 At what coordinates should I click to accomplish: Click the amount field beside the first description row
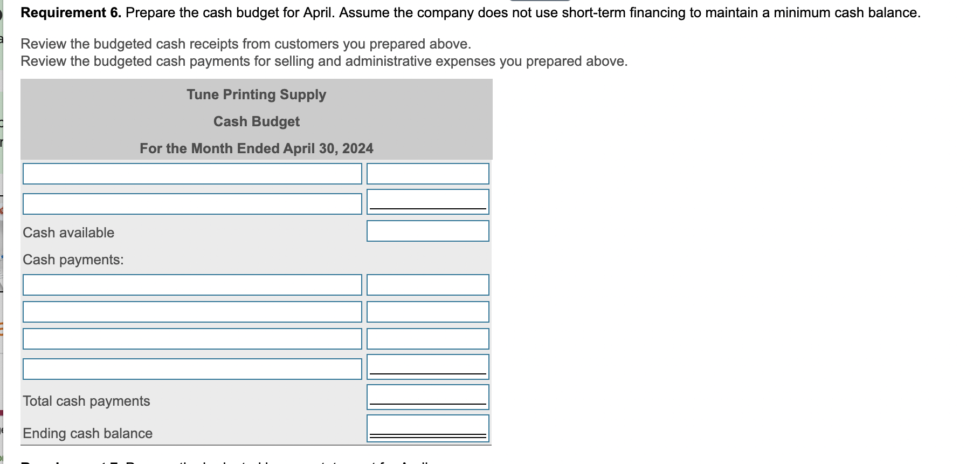[x=427, y=174]
